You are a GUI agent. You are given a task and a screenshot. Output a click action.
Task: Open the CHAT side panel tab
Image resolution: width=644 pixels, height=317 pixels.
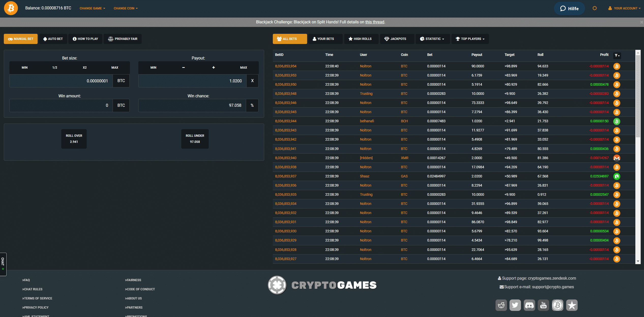coord(3,264)
